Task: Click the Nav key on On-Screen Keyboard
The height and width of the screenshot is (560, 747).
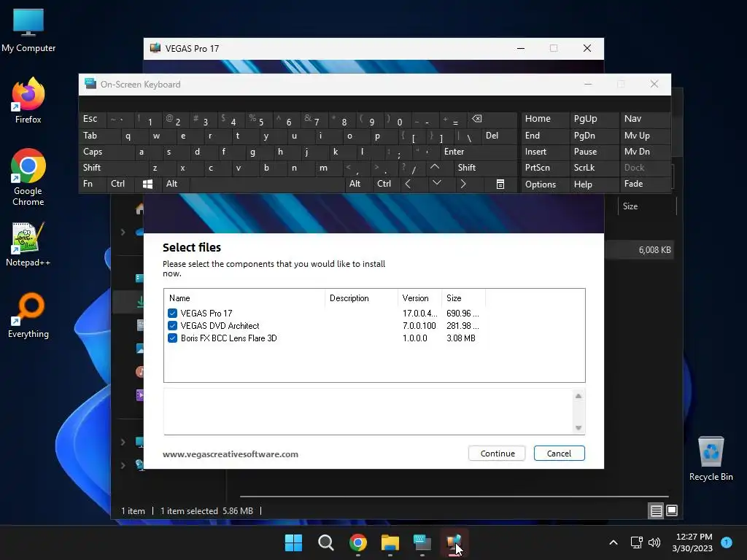Action: (x=645, y=119)
